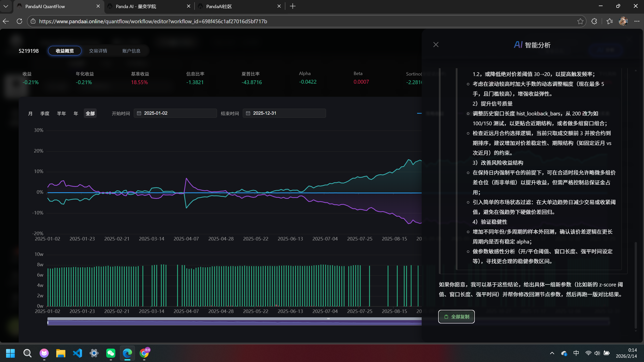Screen dimensions: 644x362
Task: View site information lock icon
Action: click(x=33, y=21)
